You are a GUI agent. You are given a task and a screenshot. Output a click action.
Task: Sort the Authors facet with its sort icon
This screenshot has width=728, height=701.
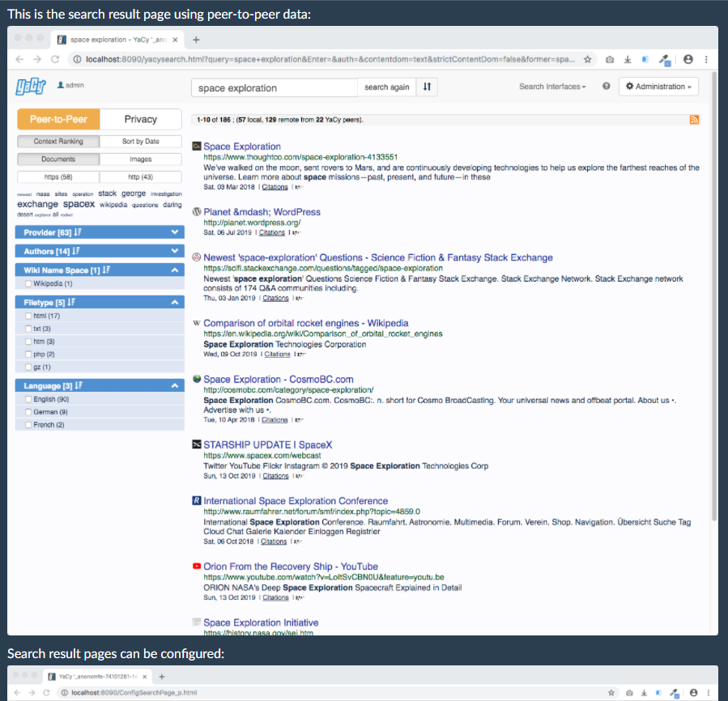point(76,251)
